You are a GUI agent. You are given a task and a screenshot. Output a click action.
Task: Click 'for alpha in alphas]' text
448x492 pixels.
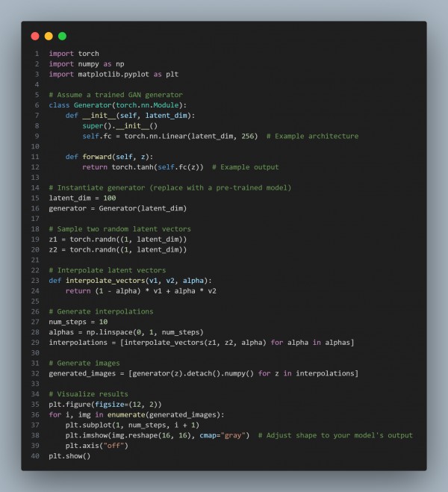312,343
